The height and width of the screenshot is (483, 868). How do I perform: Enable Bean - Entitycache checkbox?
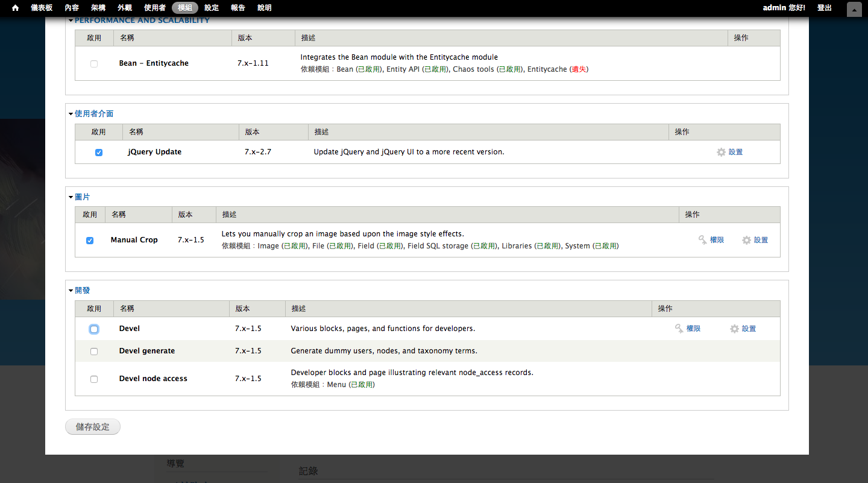point(94,63)
